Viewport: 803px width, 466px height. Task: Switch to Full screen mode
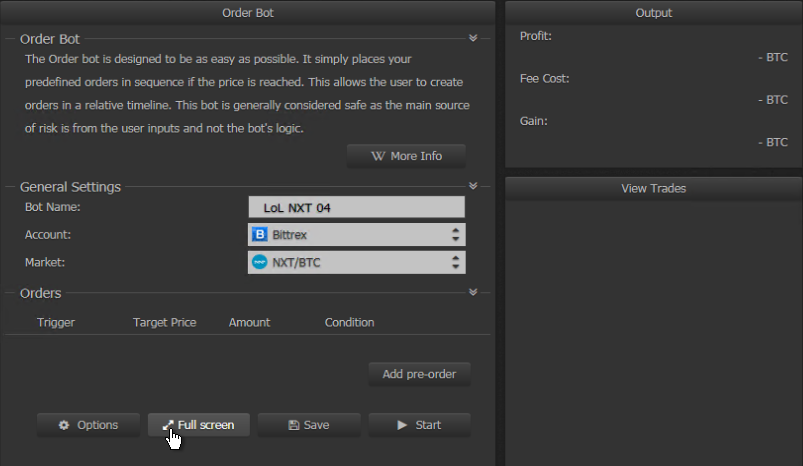[x=199, y=425]
